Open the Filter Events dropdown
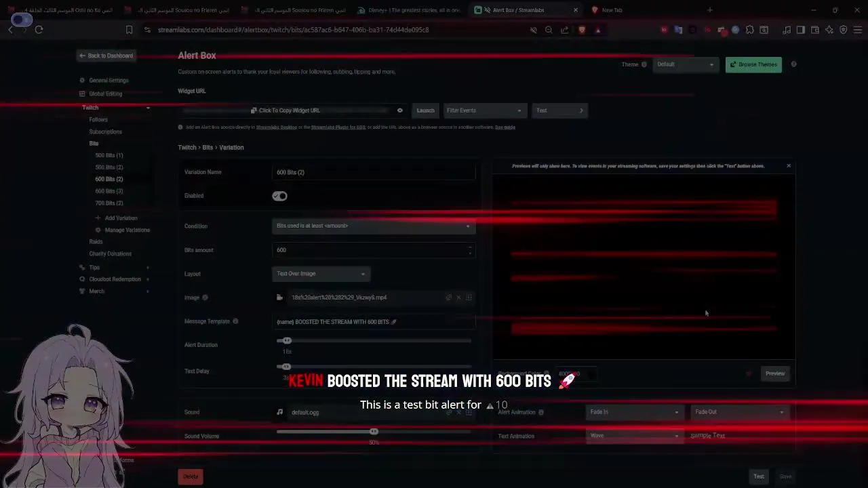The image size is (868, 488). click(484, 110)
